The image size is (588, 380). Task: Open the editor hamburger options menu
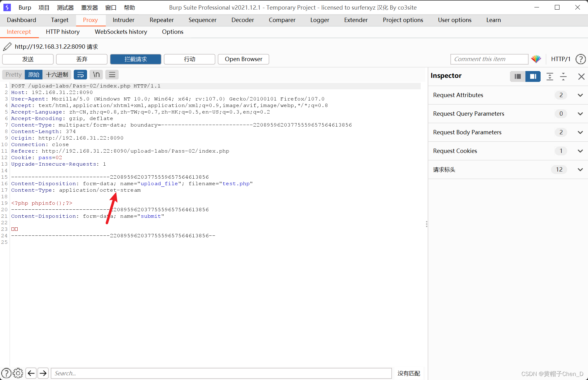pos(112,74)
